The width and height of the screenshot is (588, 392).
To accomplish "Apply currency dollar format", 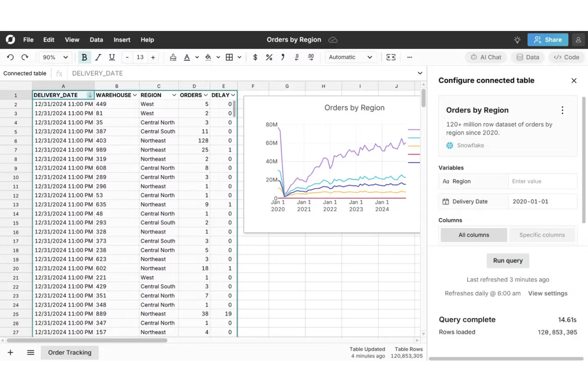I will pyautogui.click(x=255, y=57).
